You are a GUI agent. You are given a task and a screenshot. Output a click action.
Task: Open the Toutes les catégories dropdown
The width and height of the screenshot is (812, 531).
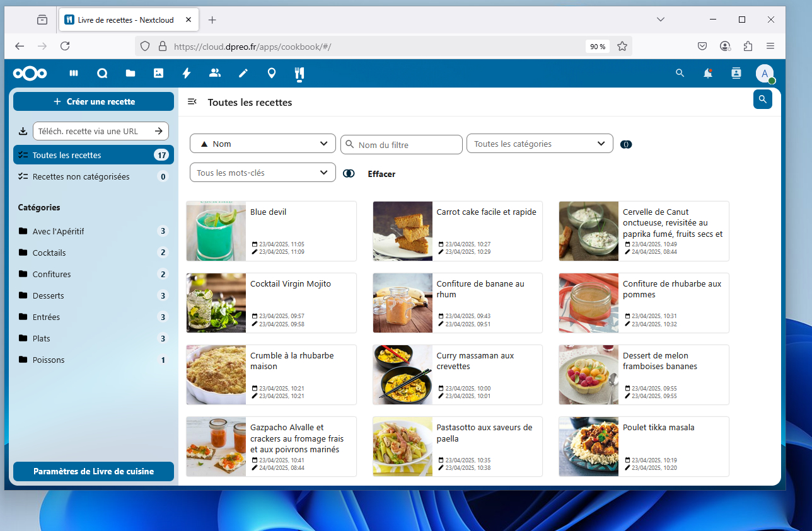[539, 144]
